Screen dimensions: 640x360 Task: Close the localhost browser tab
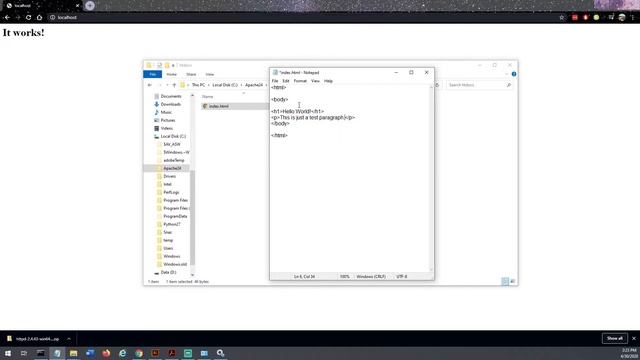77,6
